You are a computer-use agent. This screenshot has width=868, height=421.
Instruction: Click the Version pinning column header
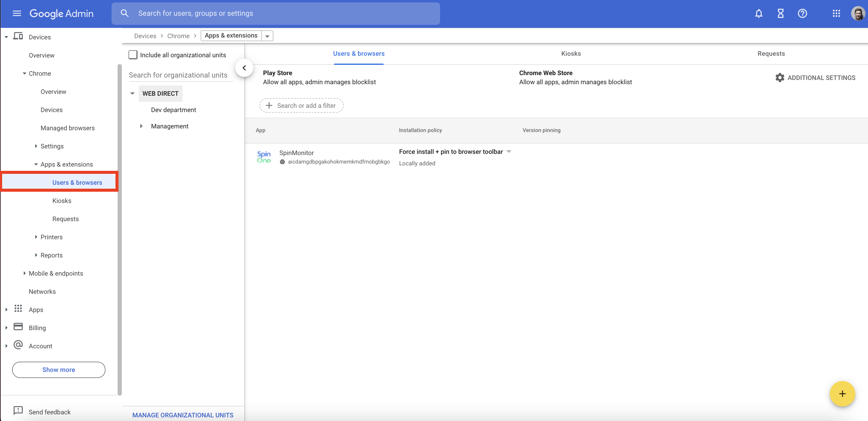click(x=541, y=130)
